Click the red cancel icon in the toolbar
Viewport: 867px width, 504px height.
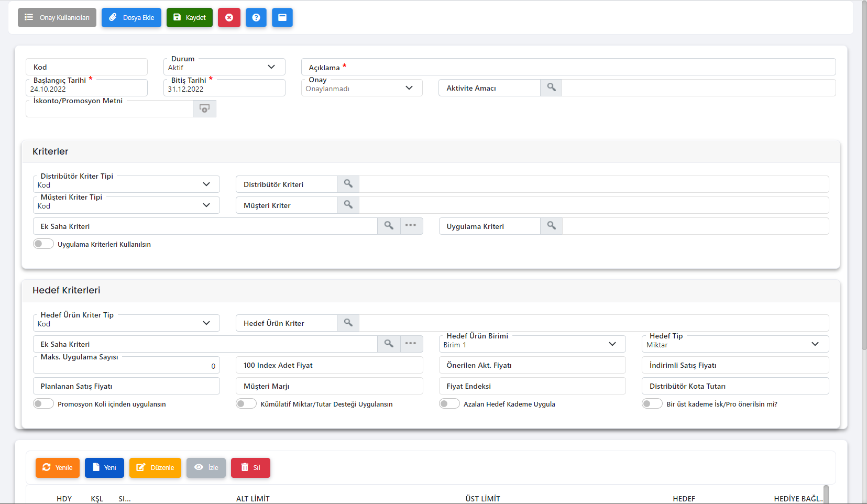(229, 17)
